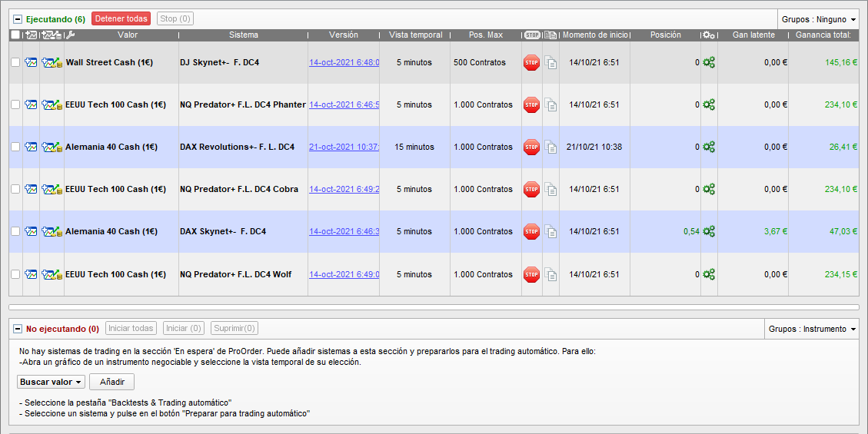The width and height of the screenshot is (868, 434).
Task: Open the Grupos : Ninguno dropdown
Action: (x=818, y=19)
